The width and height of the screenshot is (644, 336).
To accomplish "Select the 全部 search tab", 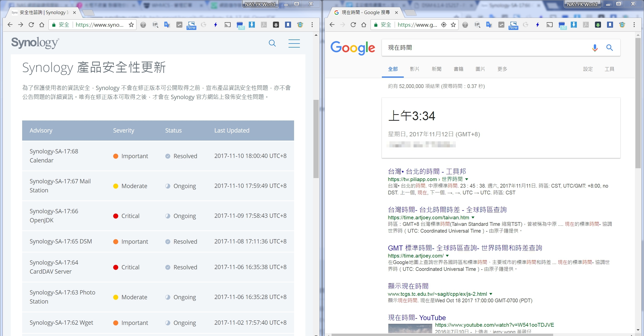I will coord(393,69).
